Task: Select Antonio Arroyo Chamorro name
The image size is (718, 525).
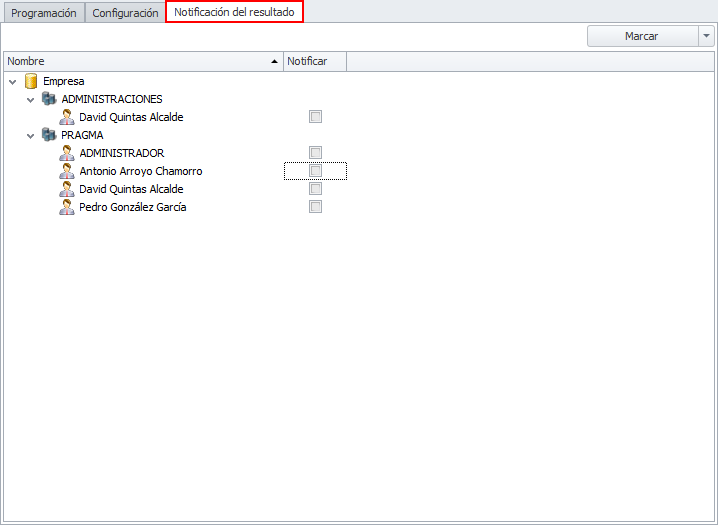Action: pos(141,171)
